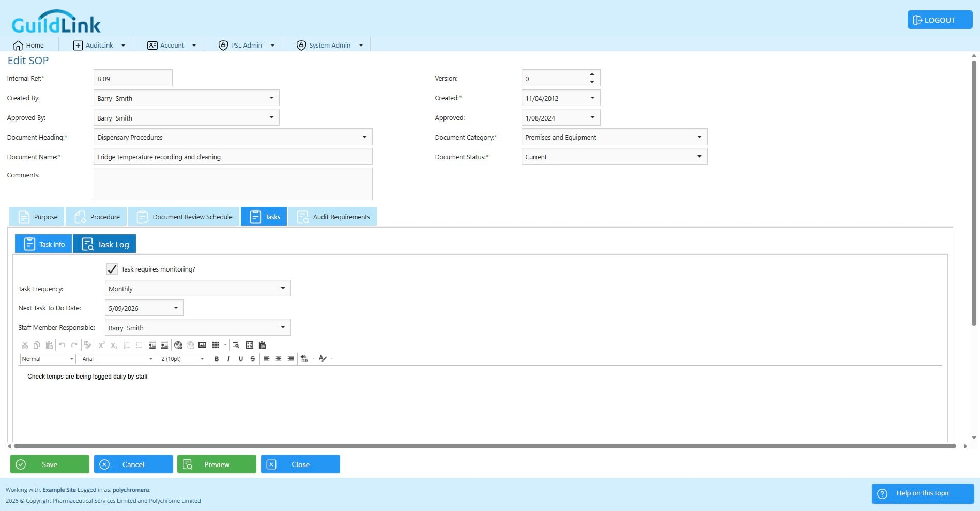Open the Document Category dropdown
This screenshot has height=511, width=980.
pos(699,137)
